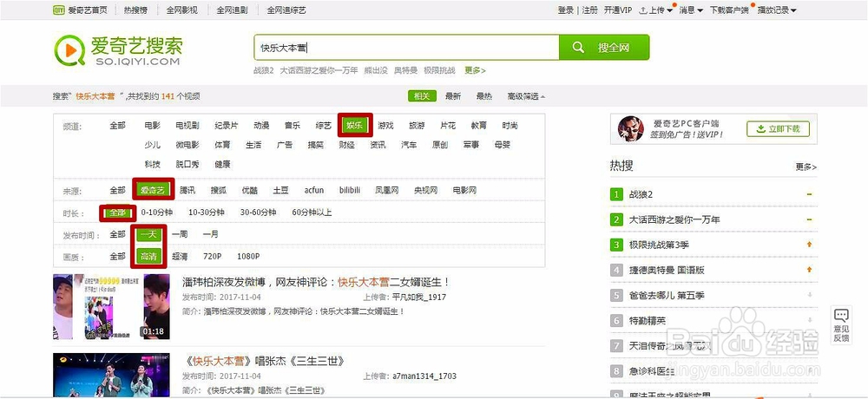Open the 潘玮柏深夜发微博 video thumbnail
The height and width of the screenshot is (399, 868).
pos(111,306)
